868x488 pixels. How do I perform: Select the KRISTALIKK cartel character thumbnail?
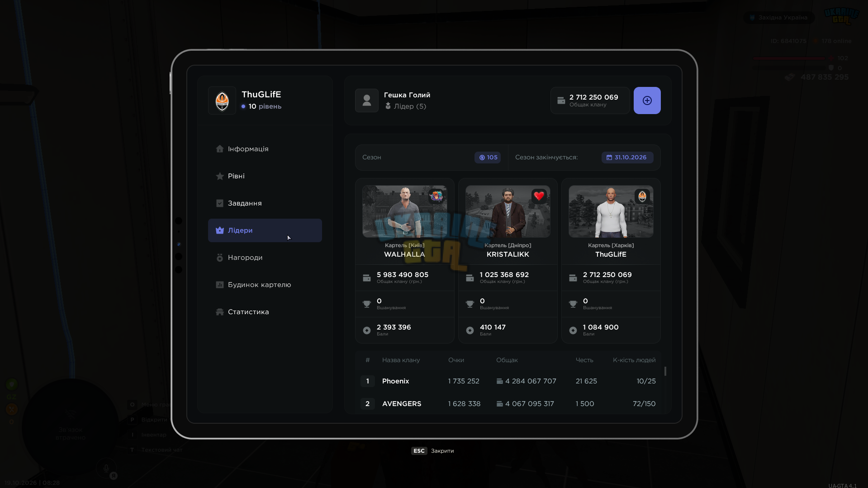tap(508, 211)
